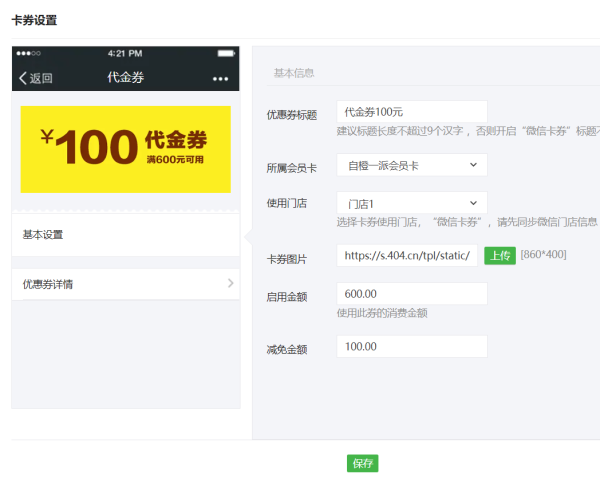
Task: Open 优惠券详情 row in the preview
Action: (126, 284)
